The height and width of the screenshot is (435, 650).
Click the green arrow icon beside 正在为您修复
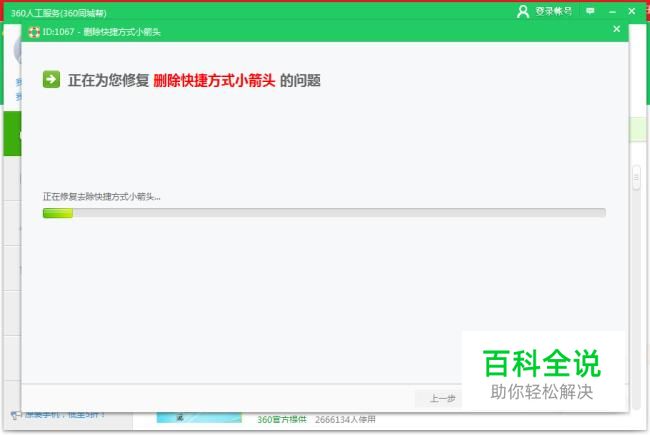(x=51, y=79)
